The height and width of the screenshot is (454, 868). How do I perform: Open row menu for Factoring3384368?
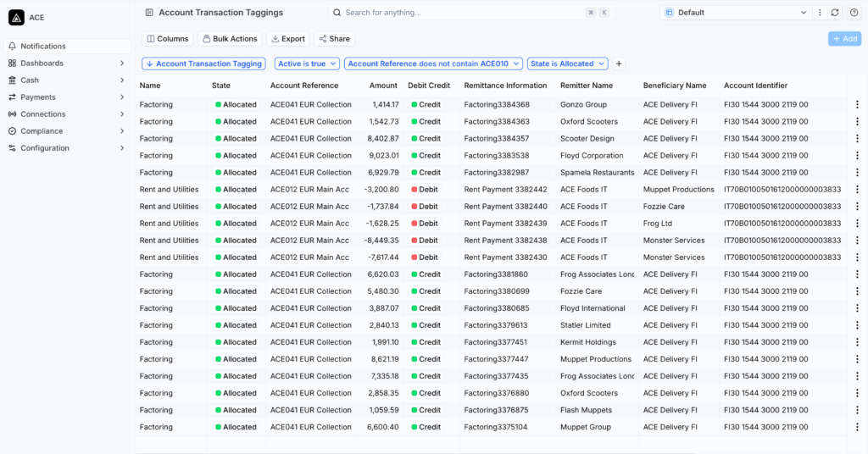857,104
